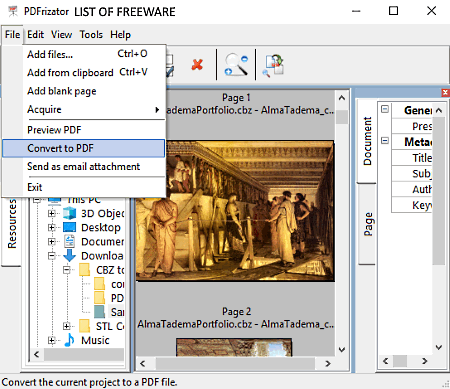Click the magnifier zoom toolbar icon
This screenshot has width=450, height=389.
click(236, 65)
